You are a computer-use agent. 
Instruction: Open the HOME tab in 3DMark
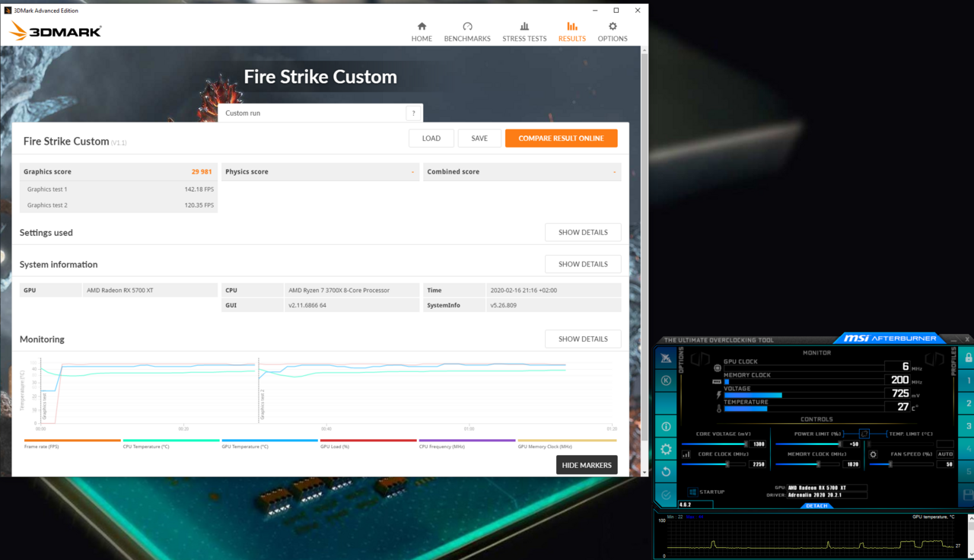pos(422,32)
